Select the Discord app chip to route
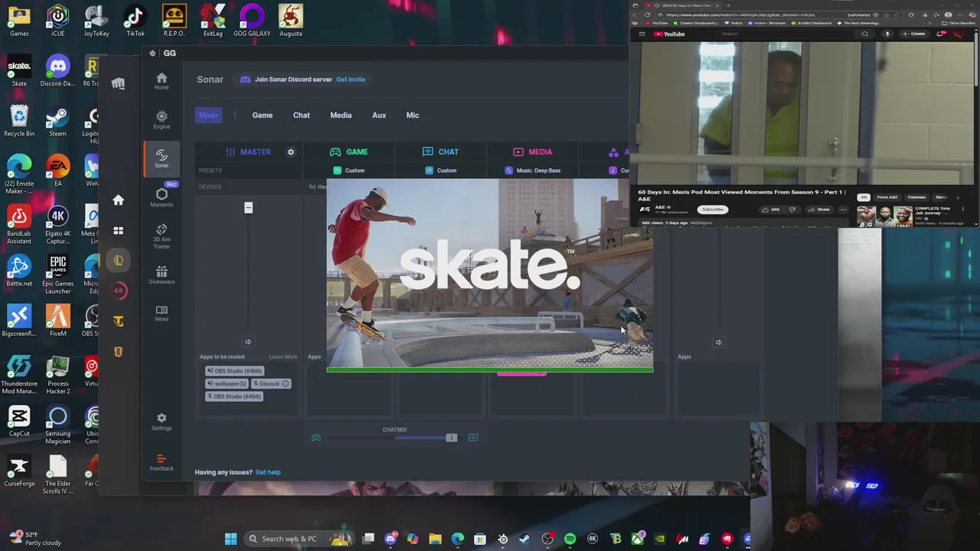The image size is (980, 551). 271,383
